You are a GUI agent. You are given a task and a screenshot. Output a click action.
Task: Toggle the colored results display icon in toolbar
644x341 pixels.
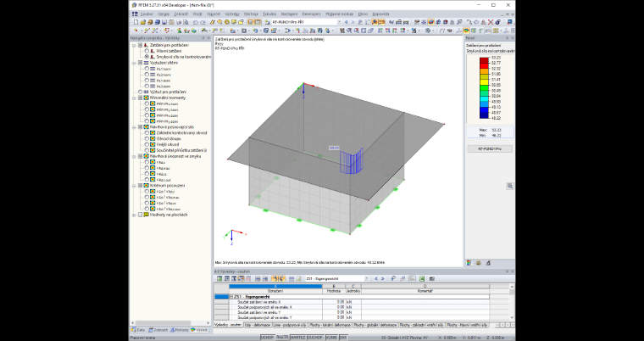tap(467, 31)
